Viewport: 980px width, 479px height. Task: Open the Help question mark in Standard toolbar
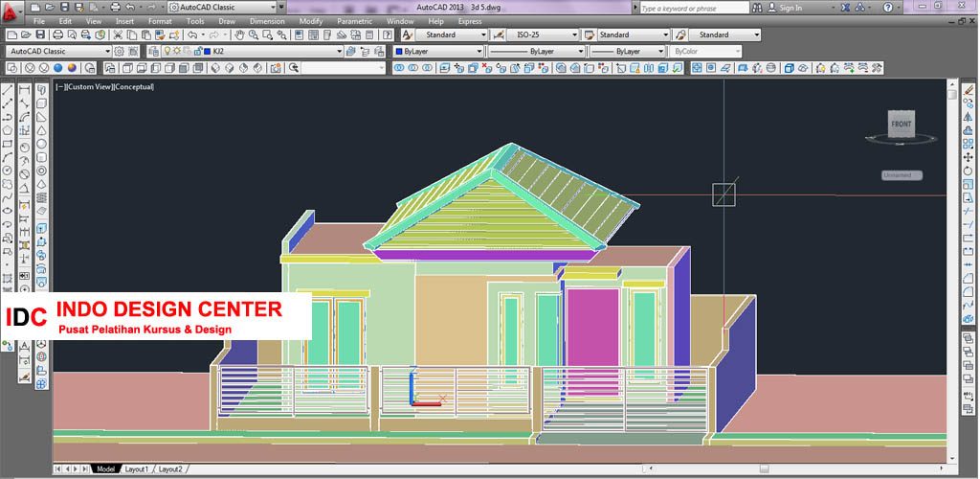tap(388, 35)
